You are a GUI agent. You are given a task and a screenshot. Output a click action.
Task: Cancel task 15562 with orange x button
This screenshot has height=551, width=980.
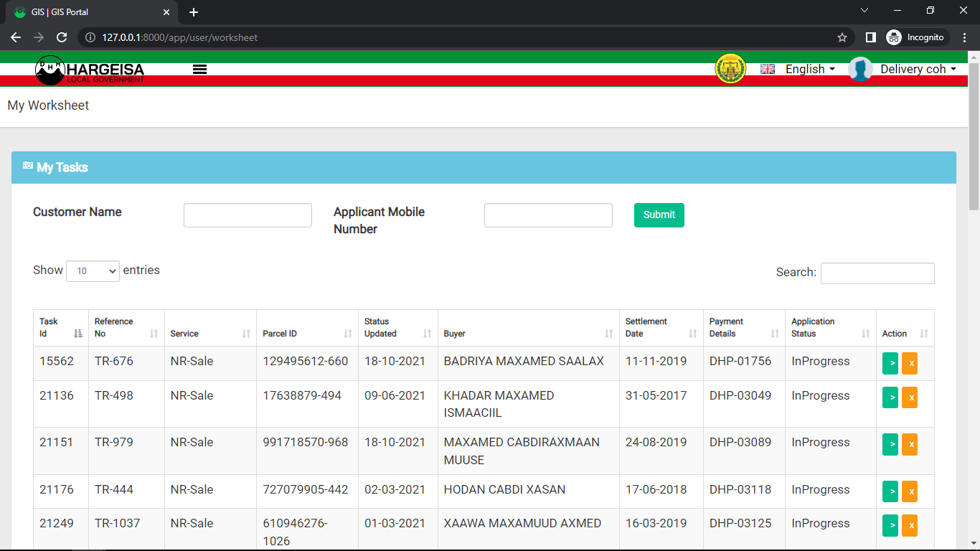[910, 363]
